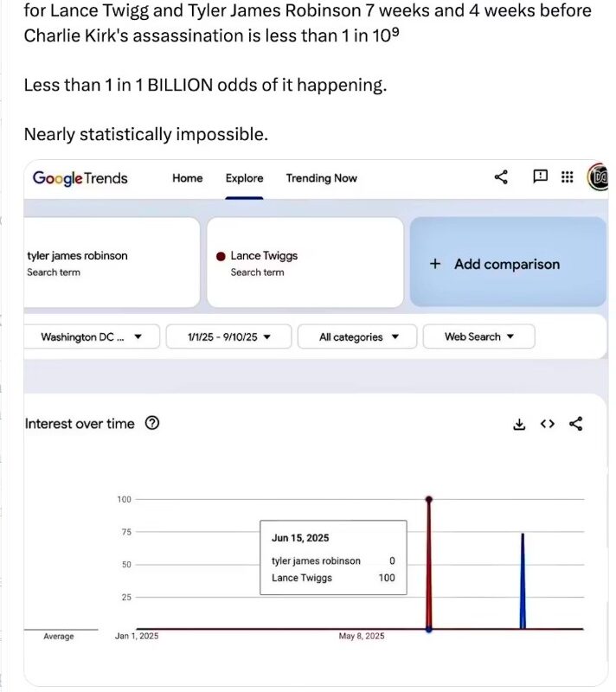Open the 1/1/25 - 9/10/25 date range selector
The height and width of the screenshot is (692, 616).
pos(227,336)
